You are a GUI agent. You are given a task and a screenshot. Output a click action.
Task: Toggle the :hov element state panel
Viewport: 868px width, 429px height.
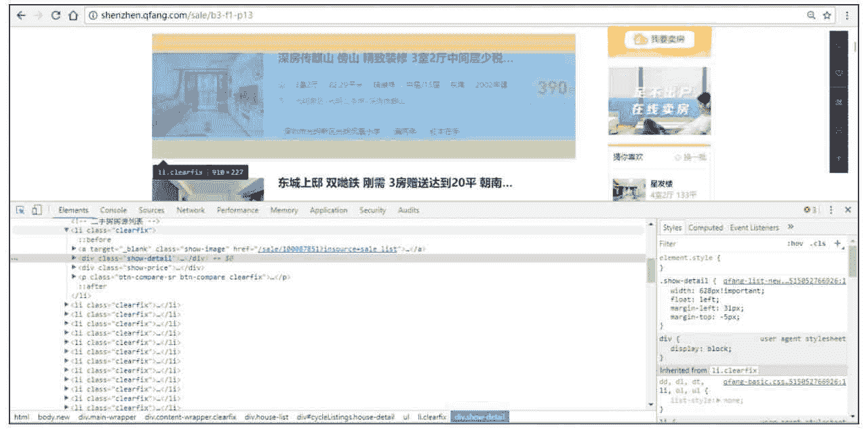[794, 243]
